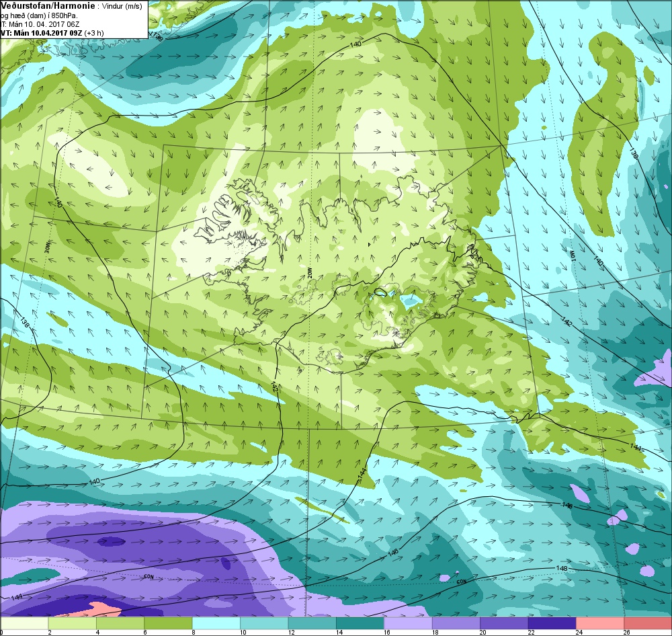Click the 'og hæð (dam) í 850hPa' line
The height and width of the screenshot is (636, 672).
pos(39,15)
